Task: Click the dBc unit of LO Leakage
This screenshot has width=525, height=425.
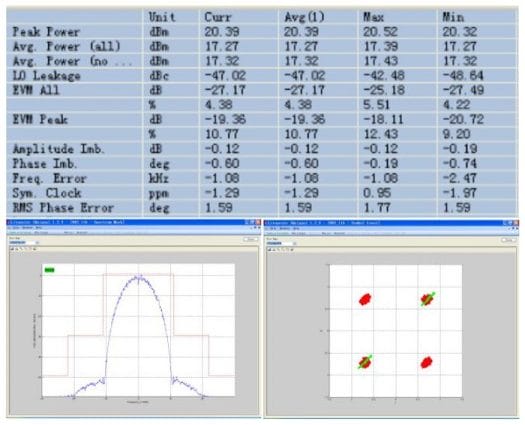Action: click(159, 76)
